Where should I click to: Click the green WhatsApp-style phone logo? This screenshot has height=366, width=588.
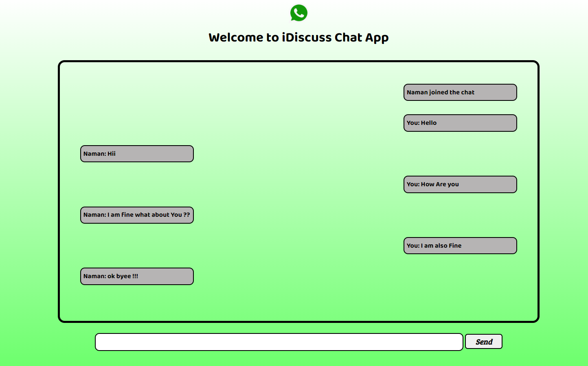click(x=298, y=13)
